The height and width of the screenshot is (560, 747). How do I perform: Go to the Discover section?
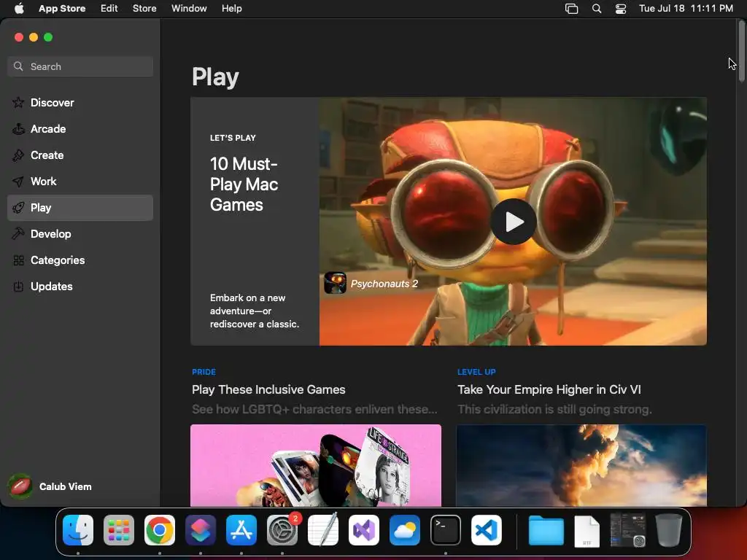point(80,102)
